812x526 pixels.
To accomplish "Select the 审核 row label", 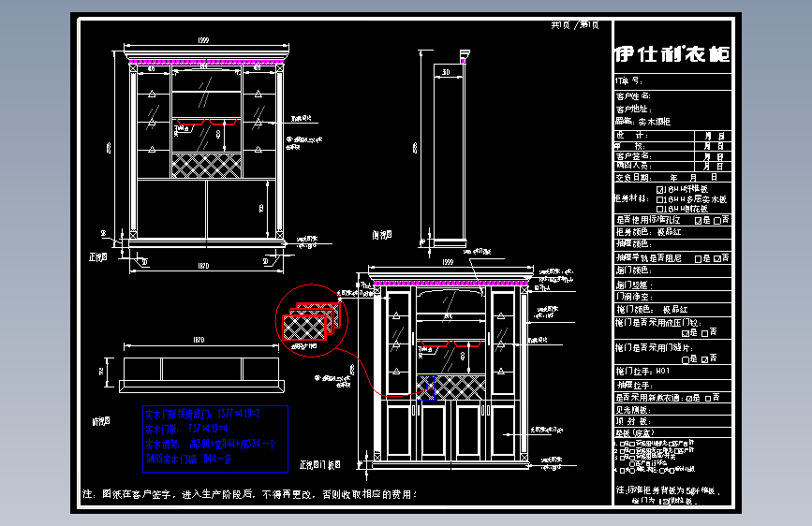I will point(629,146).
